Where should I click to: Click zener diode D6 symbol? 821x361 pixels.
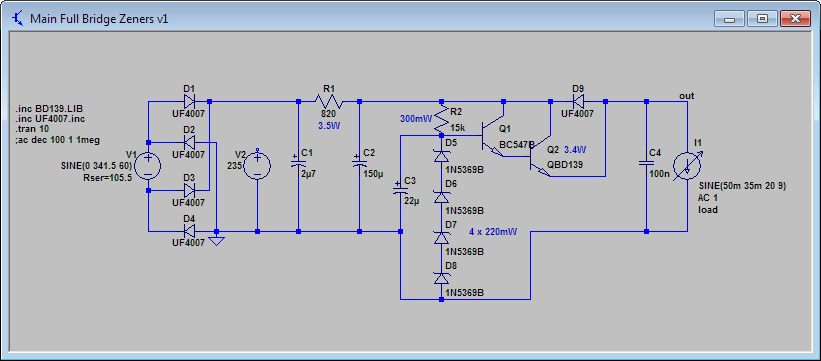point(441,196)
